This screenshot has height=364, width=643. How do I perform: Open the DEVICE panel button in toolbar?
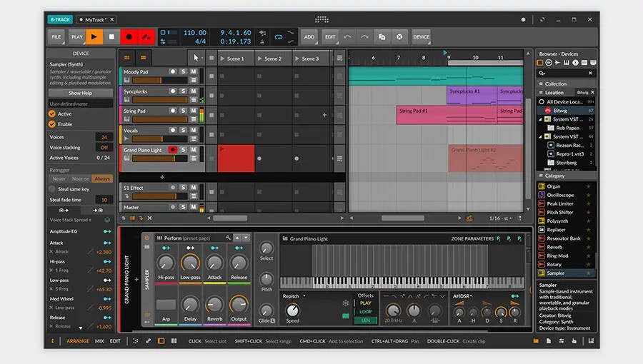tap(421, 37)
